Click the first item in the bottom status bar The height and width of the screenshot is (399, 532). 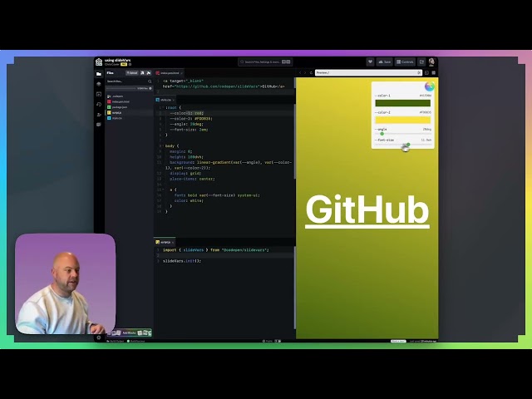(x=116, y=341)
